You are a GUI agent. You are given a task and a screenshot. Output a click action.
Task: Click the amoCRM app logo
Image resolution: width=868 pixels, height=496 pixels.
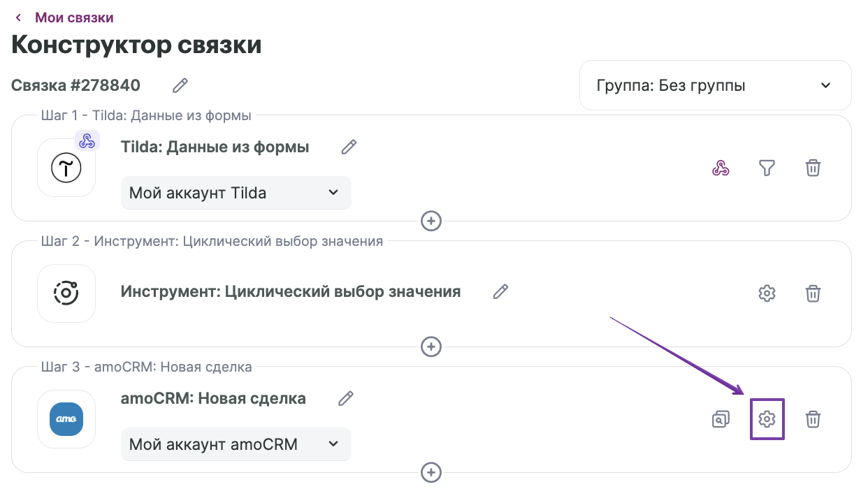66,419
